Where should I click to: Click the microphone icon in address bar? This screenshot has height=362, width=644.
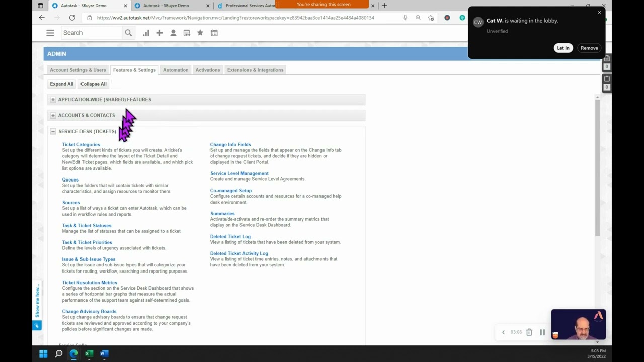(x=405, y=18)
